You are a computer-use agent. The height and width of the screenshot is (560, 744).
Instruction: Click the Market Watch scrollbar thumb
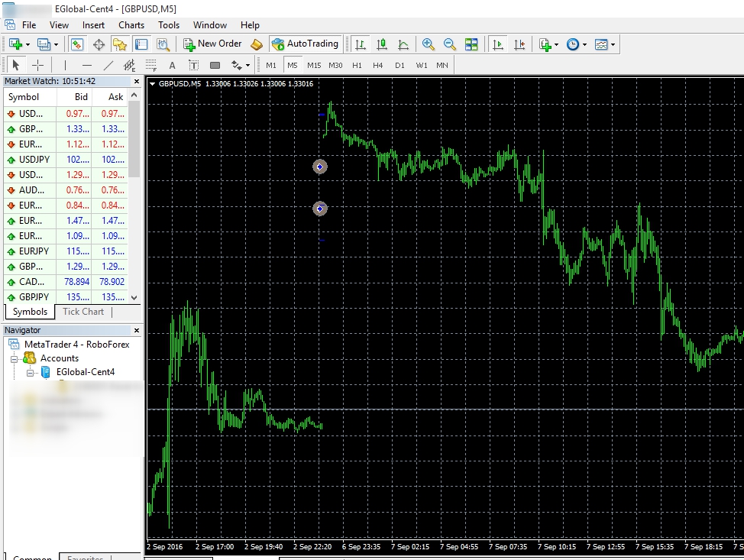(x=134, y=139)
